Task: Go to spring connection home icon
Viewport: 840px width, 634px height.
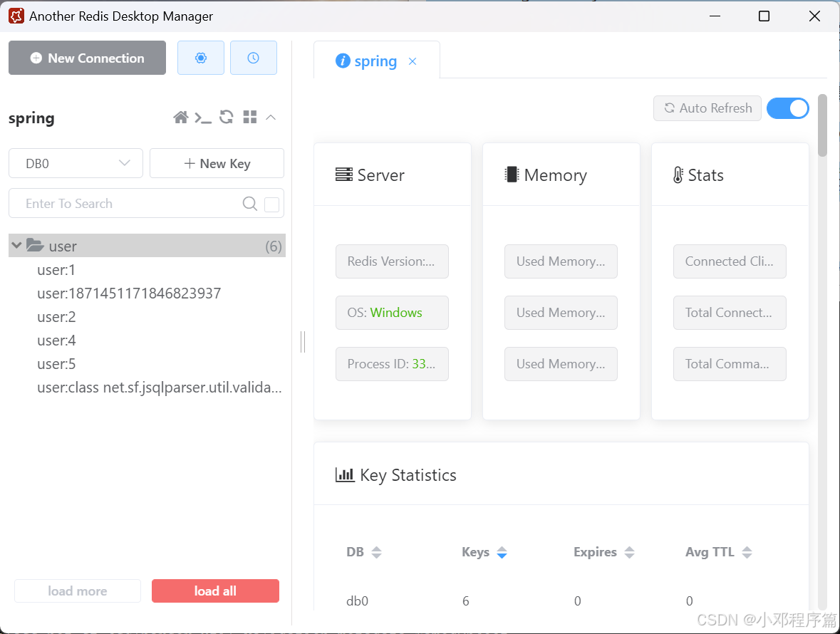Action: (x=180, y=118)
